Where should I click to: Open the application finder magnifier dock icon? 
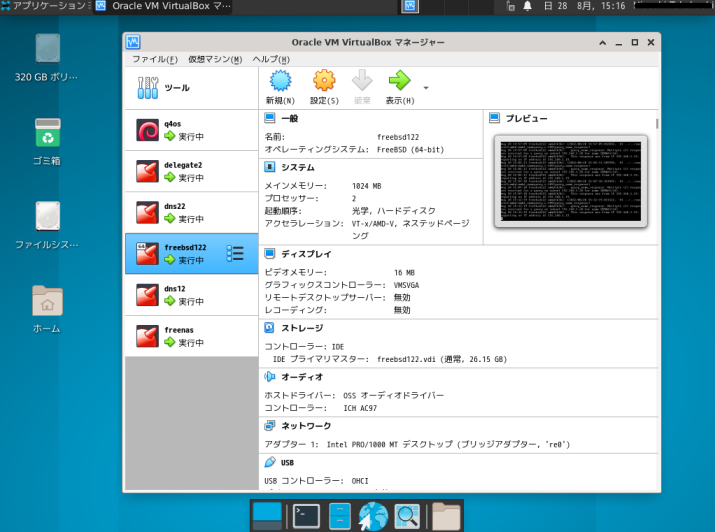click(407, 516)
